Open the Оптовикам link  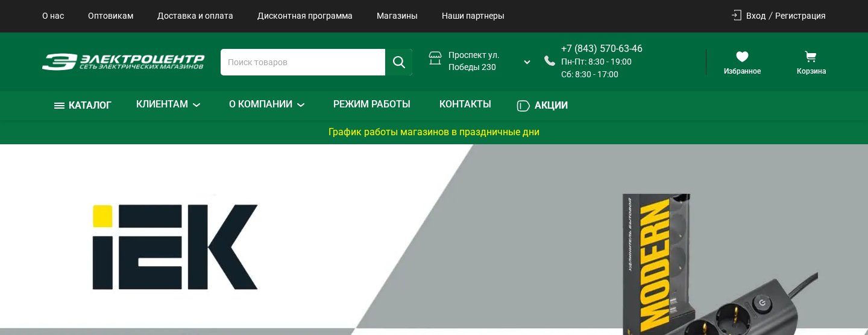tap(110, 16)
